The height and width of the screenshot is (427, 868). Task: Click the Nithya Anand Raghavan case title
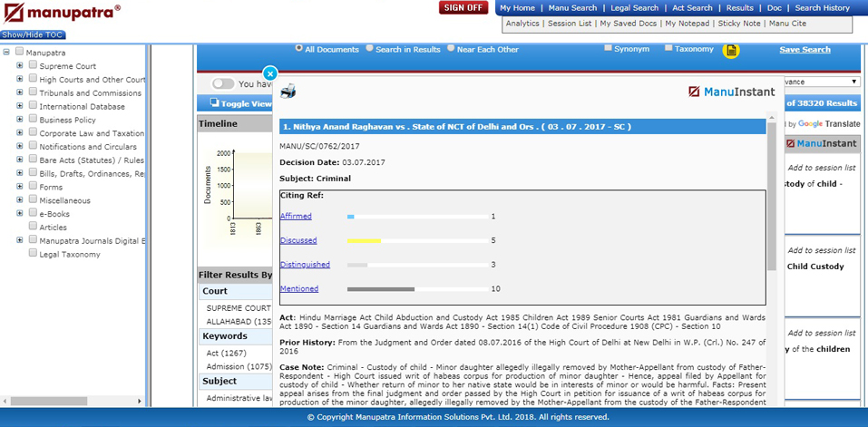click(457, 127)
